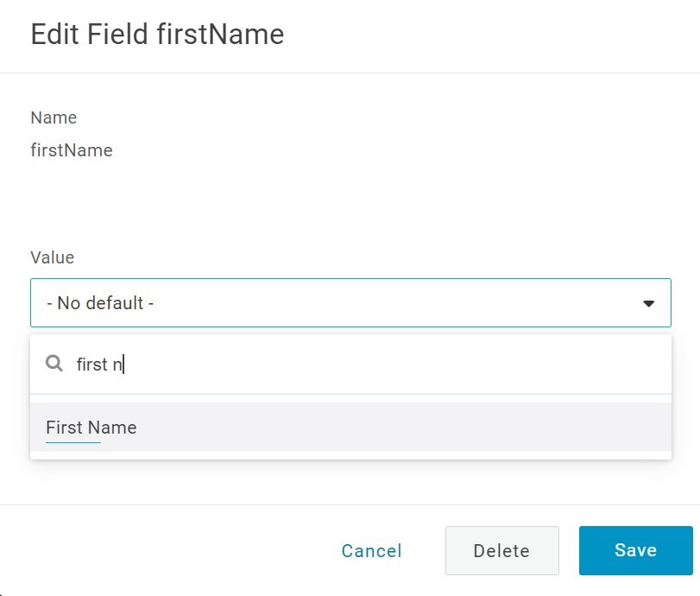Click the Value dropdown caret arrow
This screenshot has height=596, width=700.
[x=649, y=303]
